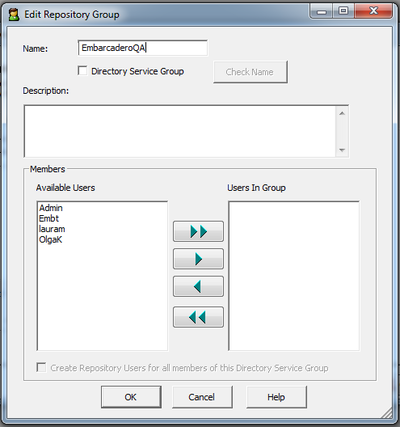Viewport: 400px width, 427px height.
Task: Click the empty Users In Group list
Action: pyautogui.click(x=294, y=276)
